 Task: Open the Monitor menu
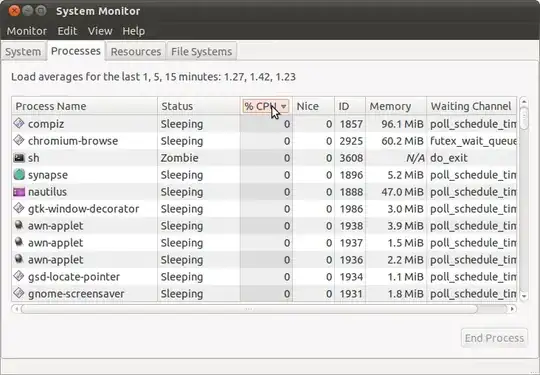[x=27, y=31]
